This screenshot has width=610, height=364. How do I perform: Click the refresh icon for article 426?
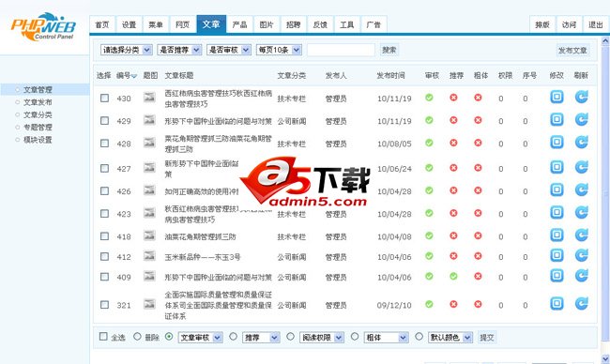[582, 190]
